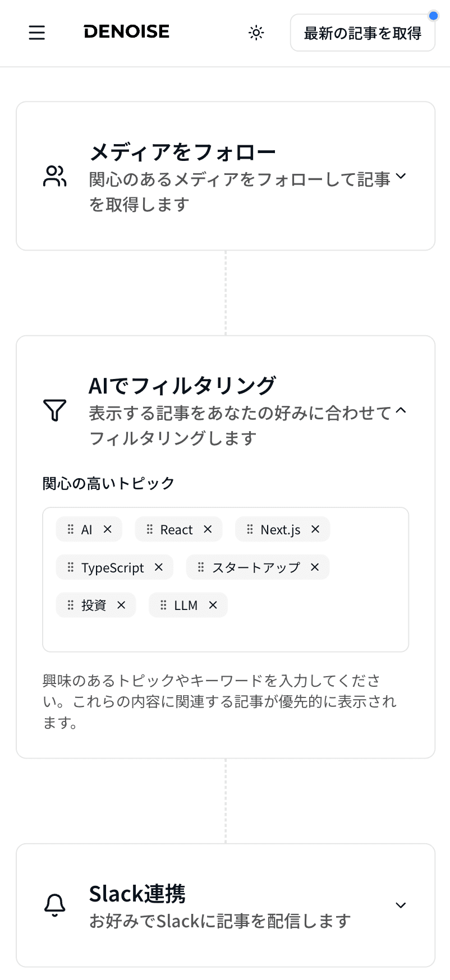The image size is (450, 980).
Task: Remove the スタートアップ topic
Action: [314, 567]
